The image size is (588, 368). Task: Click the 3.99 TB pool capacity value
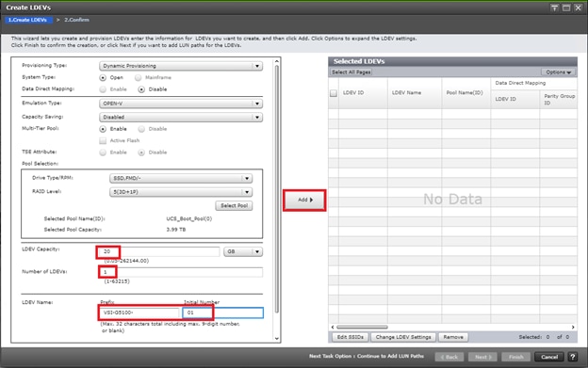tap(176, 230)
